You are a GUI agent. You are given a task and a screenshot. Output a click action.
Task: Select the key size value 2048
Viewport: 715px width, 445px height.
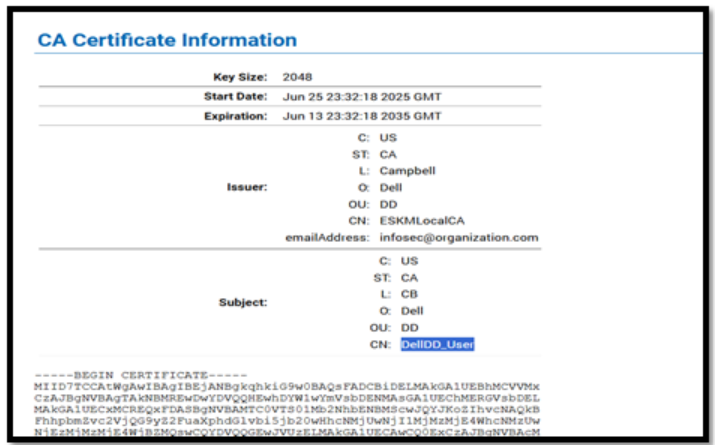pos(297,77)
